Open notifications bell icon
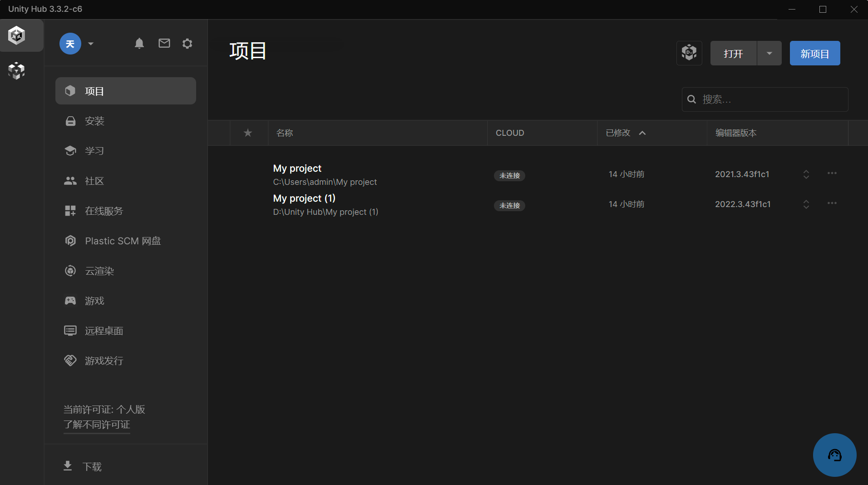Screen dimensions: 868x485 click(139, 43)
